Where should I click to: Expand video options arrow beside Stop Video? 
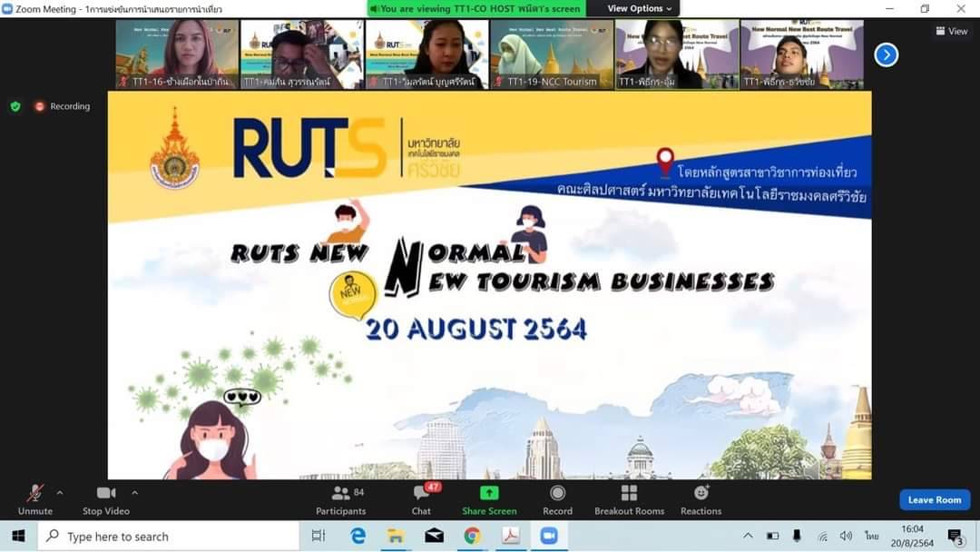tap(134, 493)
